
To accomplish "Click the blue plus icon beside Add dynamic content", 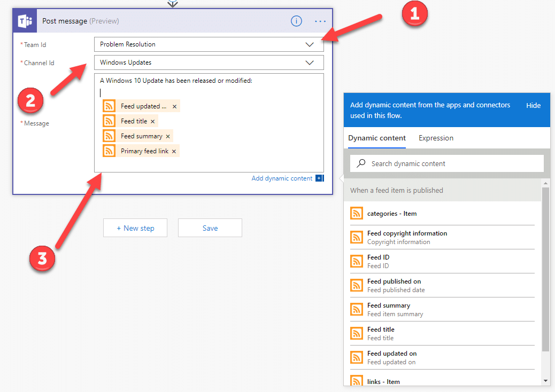I will tap(320, 178).
